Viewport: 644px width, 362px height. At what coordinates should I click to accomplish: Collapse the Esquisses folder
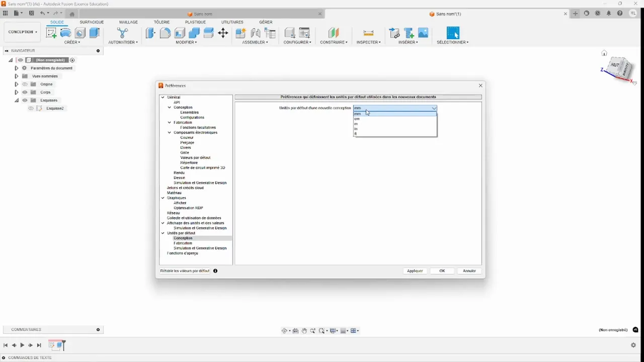tap(16, 101)
